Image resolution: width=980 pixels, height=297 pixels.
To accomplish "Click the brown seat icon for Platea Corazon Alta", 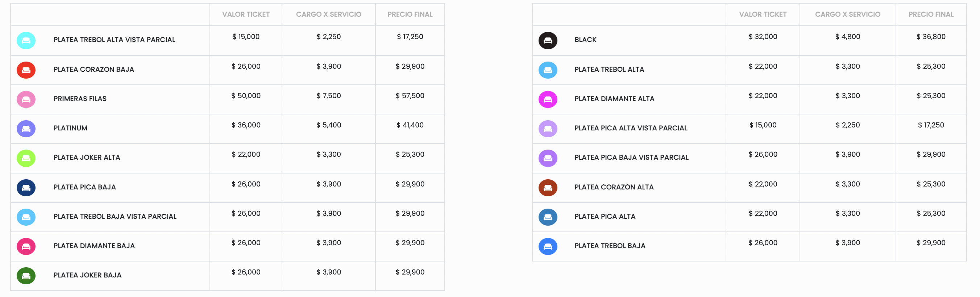I will (x=548, y=188).
